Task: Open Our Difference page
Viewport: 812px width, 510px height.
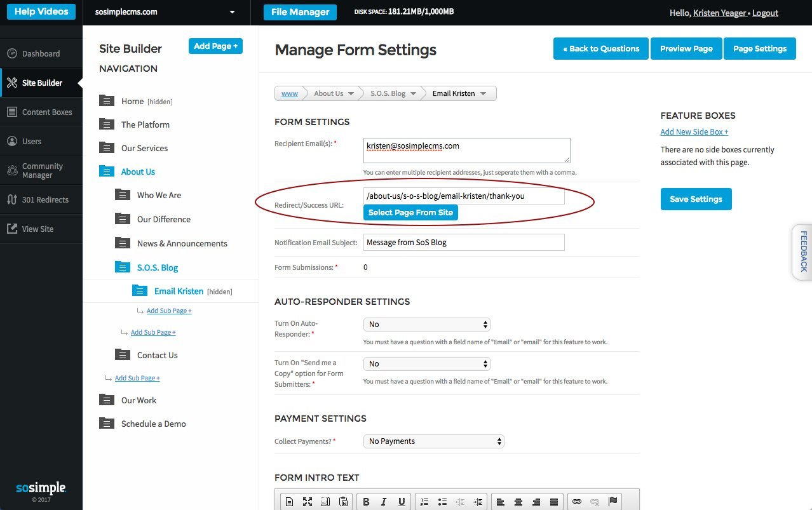Action: pos(164,219)
